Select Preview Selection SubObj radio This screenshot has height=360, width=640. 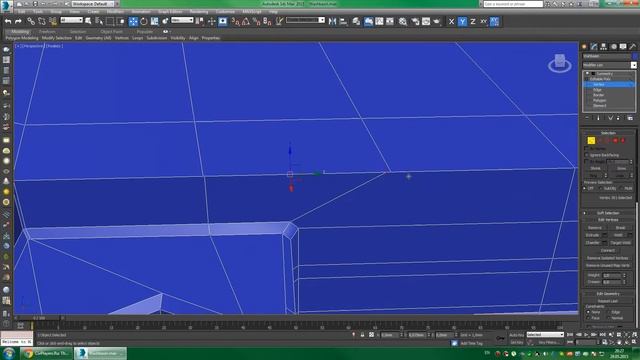600,189
